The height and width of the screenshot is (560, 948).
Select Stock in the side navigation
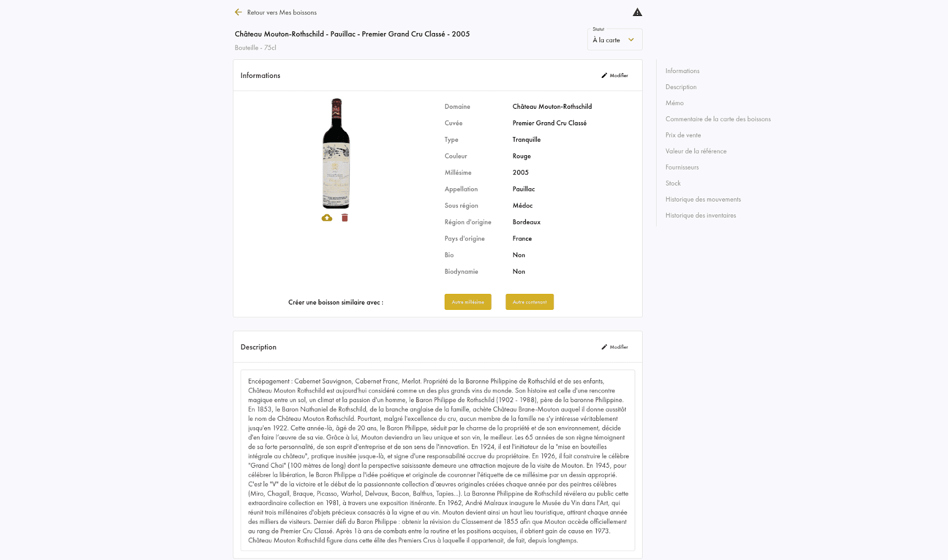[x=673, y=183]
